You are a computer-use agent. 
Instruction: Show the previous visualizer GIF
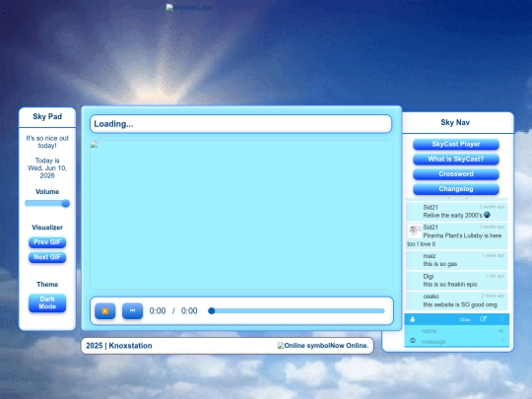47,242
